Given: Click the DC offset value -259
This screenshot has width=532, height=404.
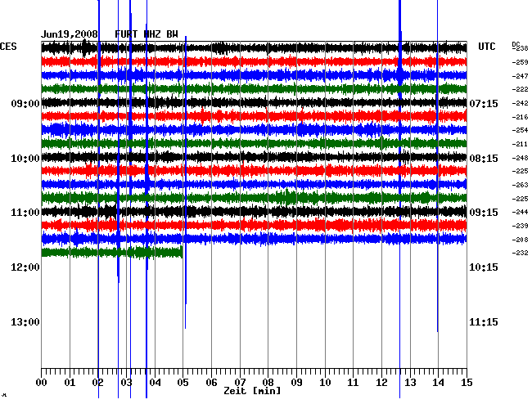Looking at the screenshot, I should point(520,62).
